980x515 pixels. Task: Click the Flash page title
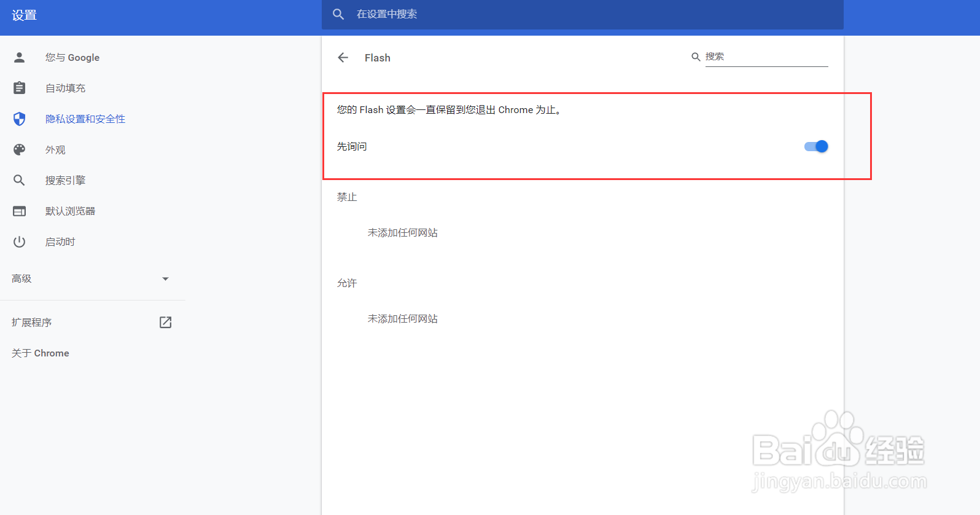[x=378, y=58]
